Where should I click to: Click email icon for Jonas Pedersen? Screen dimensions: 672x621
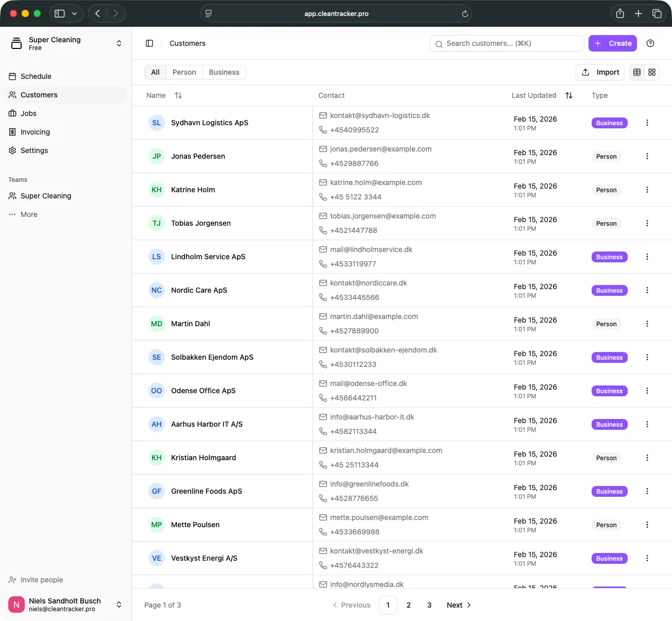click(x=323, y=149)
